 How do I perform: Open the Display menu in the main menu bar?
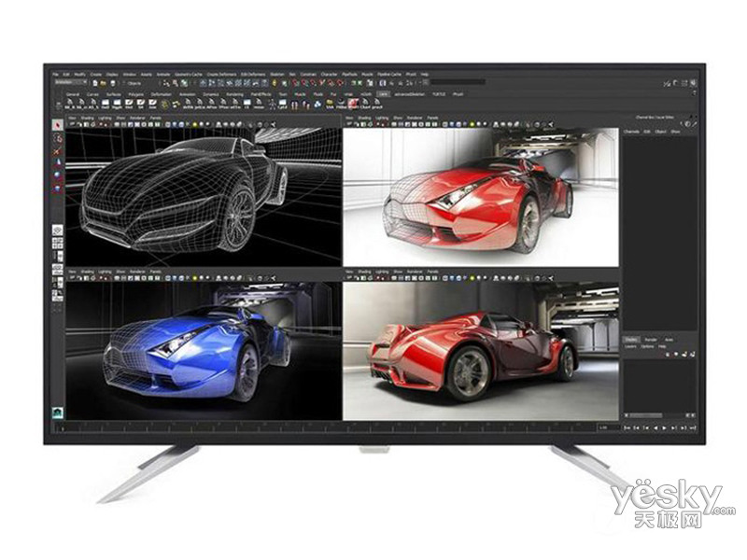[112, 75]
